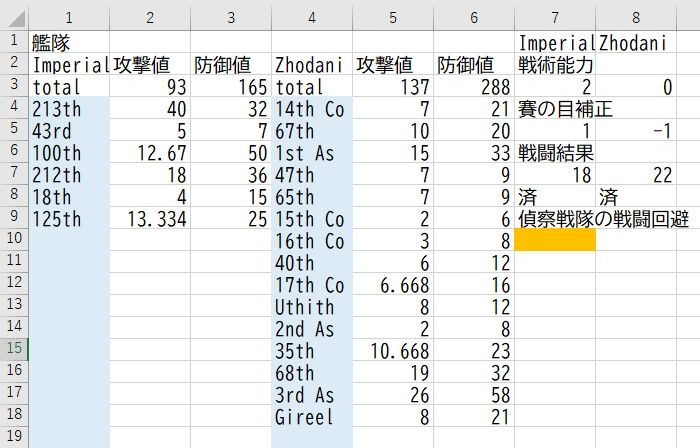
Task: Click the 100th fleet cell
Action: pyautogui.click(x=69, y=152)
